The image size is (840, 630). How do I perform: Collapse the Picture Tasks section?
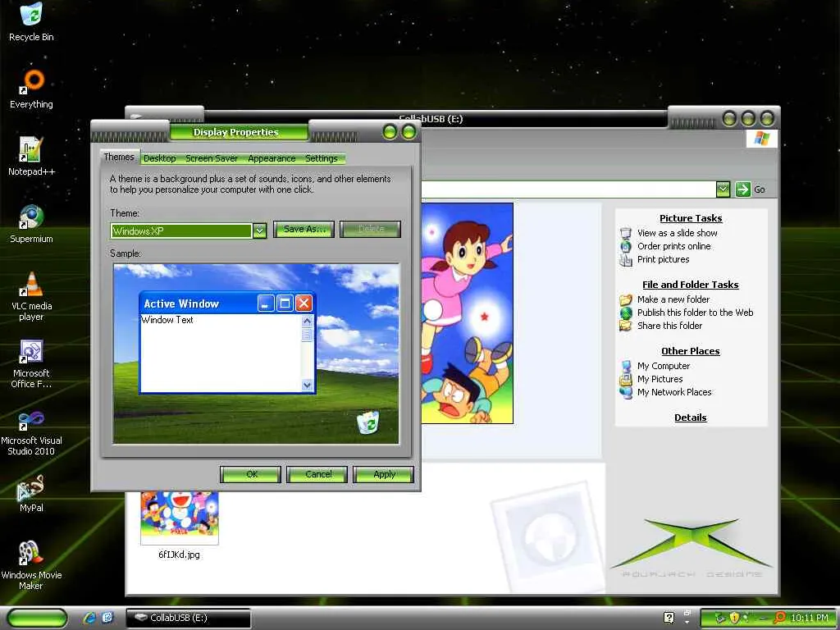click(691, 218)
